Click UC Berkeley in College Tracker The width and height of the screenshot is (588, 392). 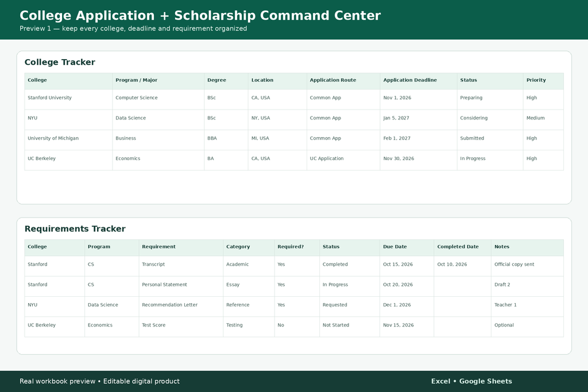[69, 160]
